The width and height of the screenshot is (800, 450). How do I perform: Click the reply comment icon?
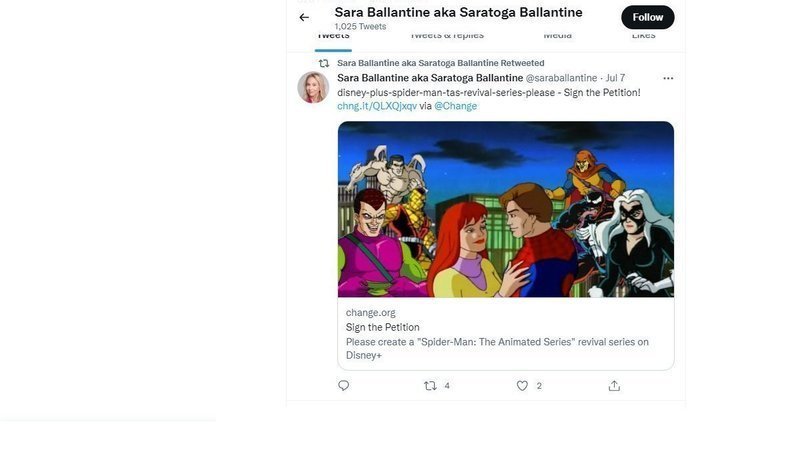[344, 386]
